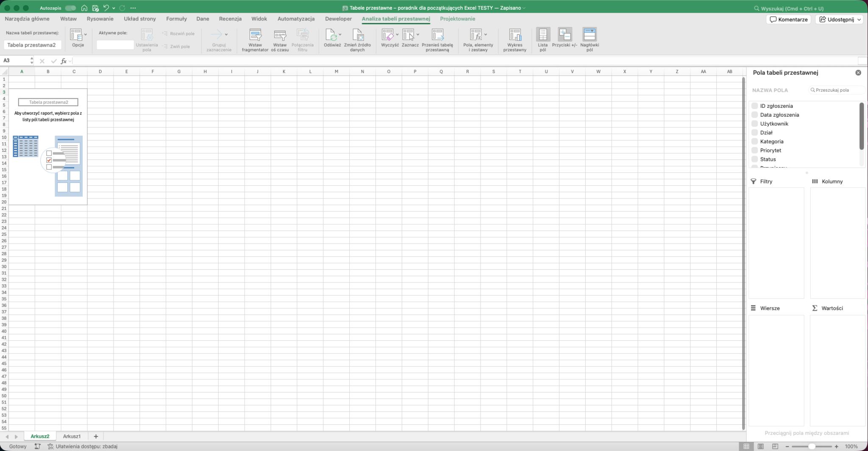Image resolution: width=868 pixels, height=451 pixels.
Task: Open the Wstaw ribbon tab
Action: [68, 19]
